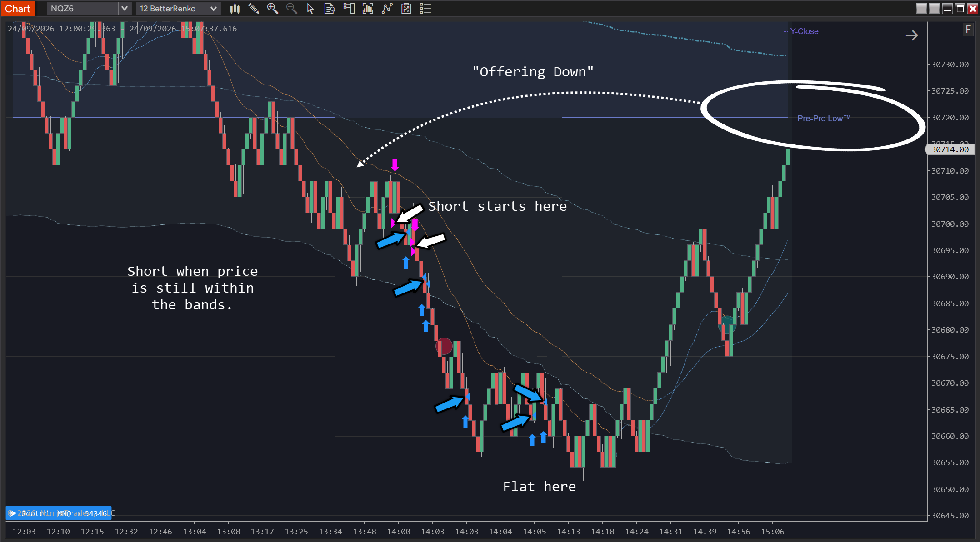
Task: Click the teal circle marker on chart
Action: 727,325
